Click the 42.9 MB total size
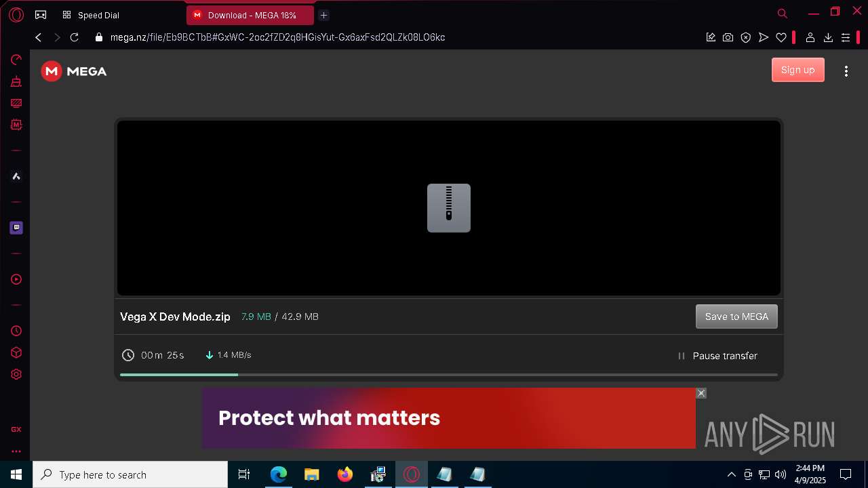 point(300,317)
